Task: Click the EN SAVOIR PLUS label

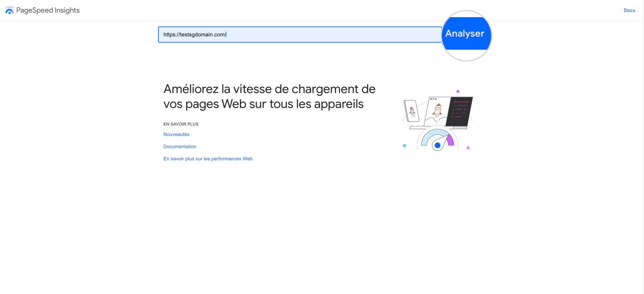Action: click(181, 124)
